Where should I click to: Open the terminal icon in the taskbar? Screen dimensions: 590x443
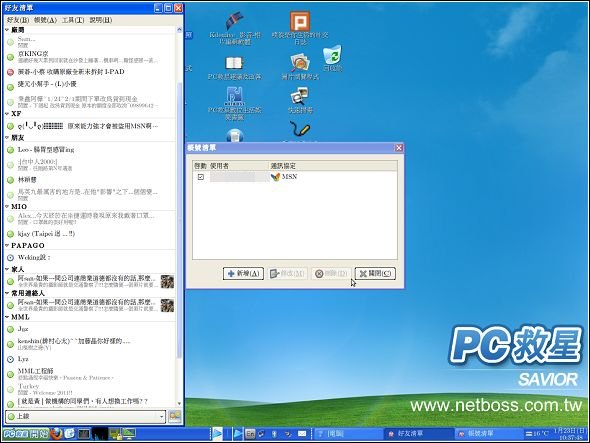84,434
